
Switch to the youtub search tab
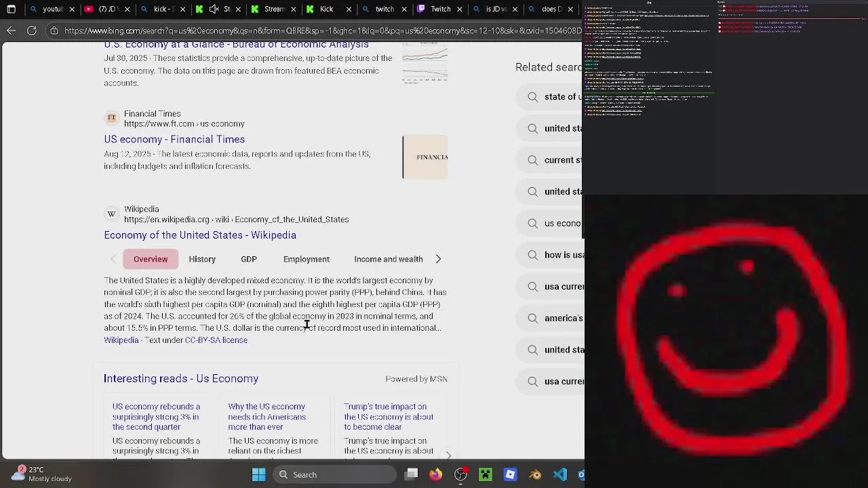tap(53, 9)
